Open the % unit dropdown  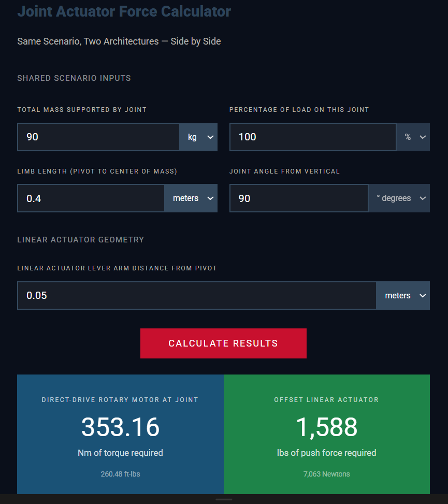(413, 137)
